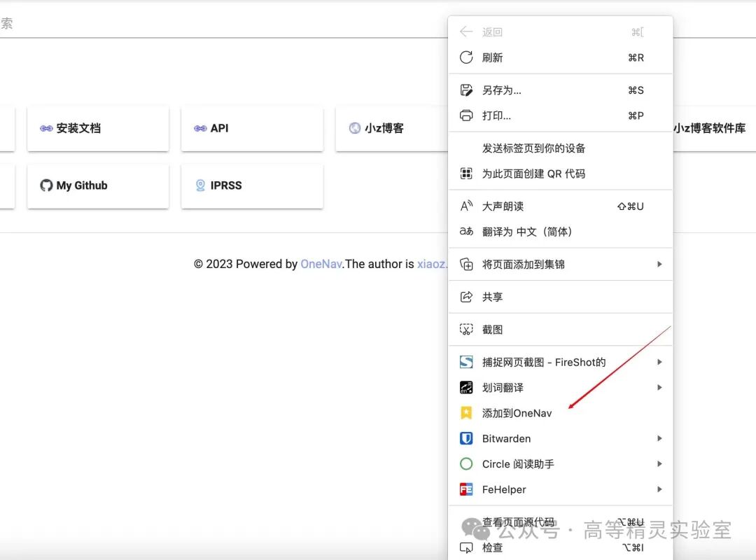Screen dimensions: 756x560
Task: Click the inspect icon beside 检查
Action: (465, 548)
